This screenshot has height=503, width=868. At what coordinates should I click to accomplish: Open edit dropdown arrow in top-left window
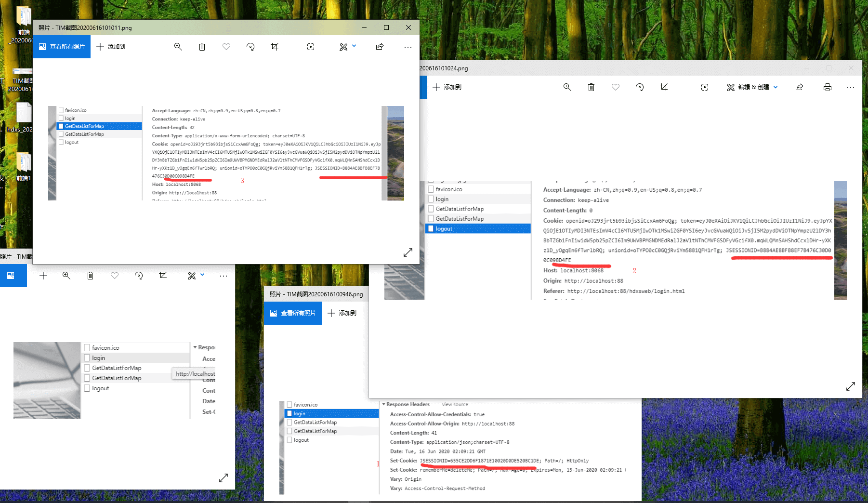(354, 46)
